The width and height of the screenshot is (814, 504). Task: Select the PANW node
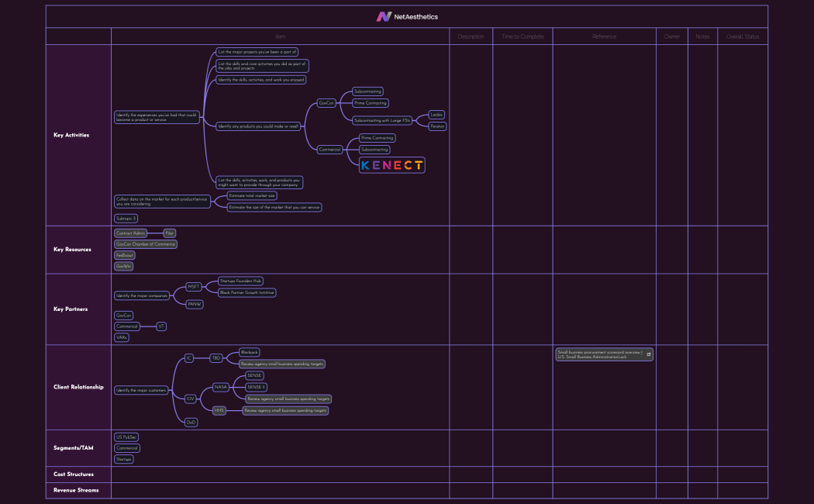195,305
